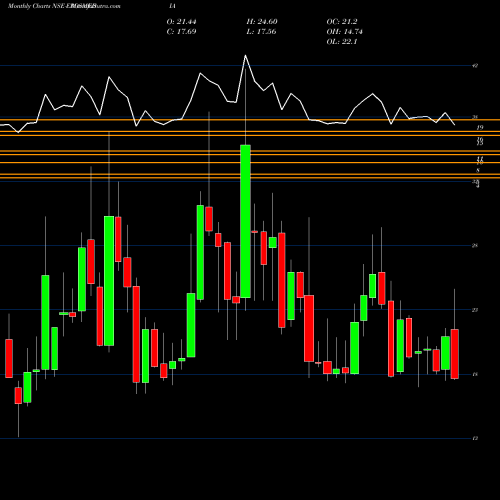Select the "OH: 14.74" value

(344, 32)
